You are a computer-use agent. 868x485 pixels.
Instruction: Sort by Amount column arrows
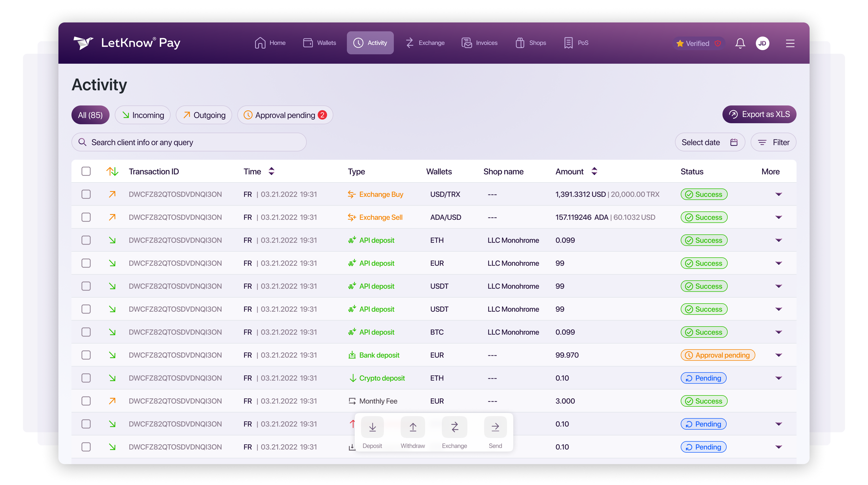[594, 171]
